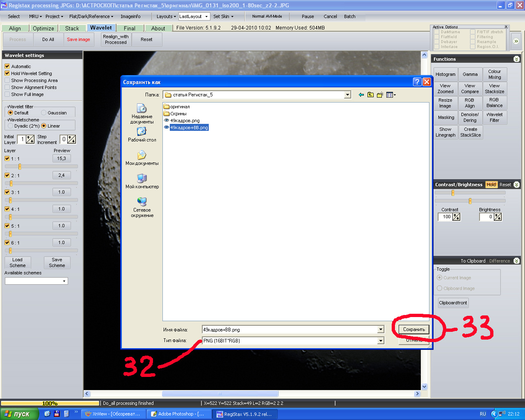Open the folder (Папка) location dropdown
Image resolution: width=525 pixels, height=420 pixels.
coord(347,95)
